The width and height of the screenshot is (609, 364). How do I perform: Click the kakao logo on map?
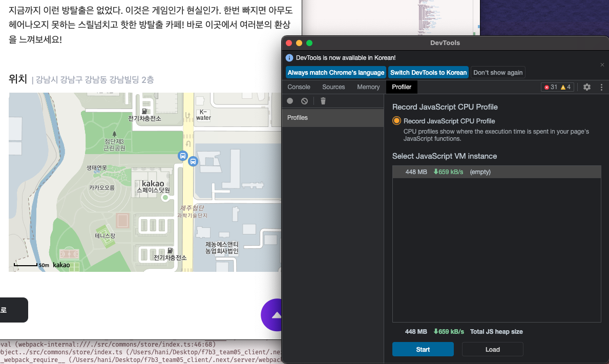tap(61, 265)
